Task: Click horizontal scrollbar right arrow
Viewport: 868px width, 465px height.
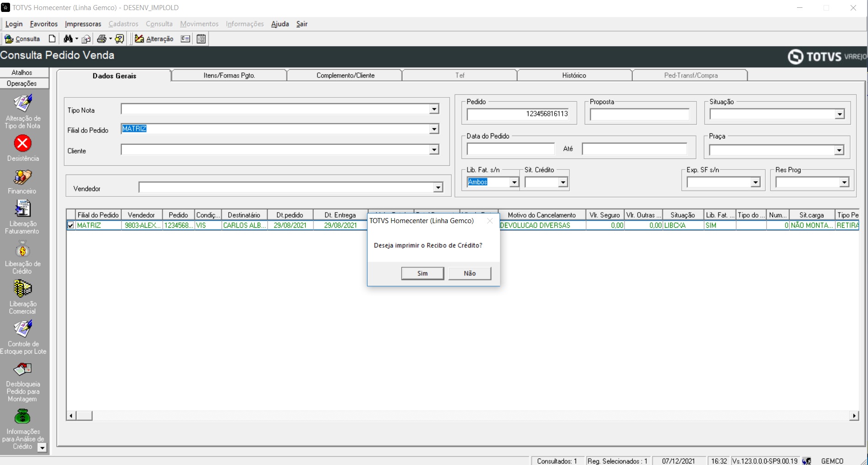Action: [854, 416]
